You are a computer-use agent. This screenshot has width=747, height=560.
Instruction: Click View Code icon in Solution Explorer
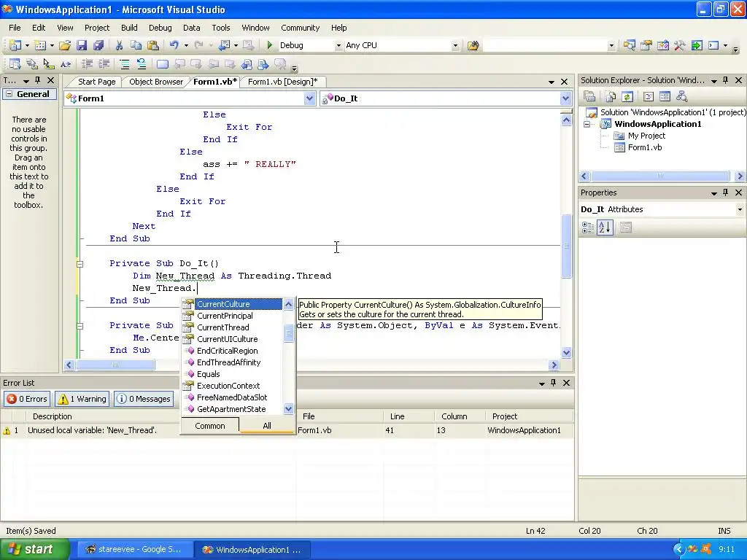[648, 97]
